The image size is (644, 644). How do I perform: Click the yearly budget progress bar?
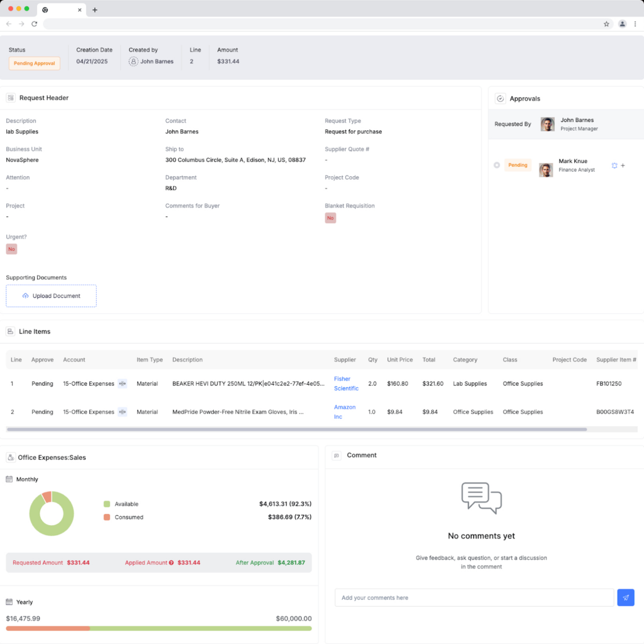[x=158, y=628]
